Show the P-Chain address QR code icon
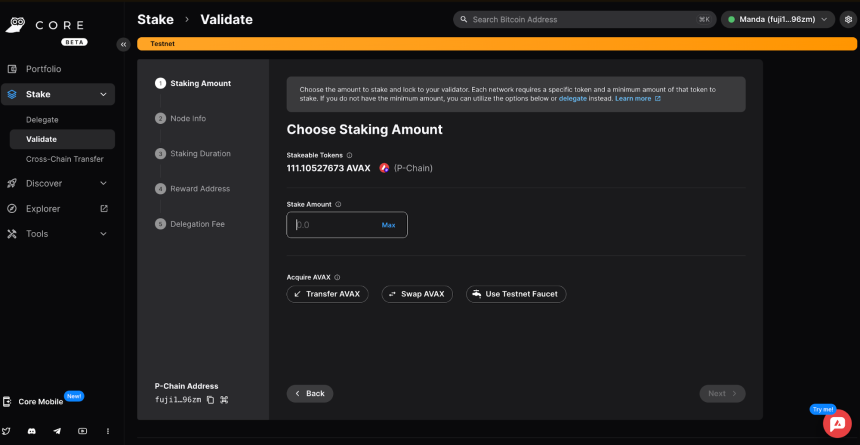The height and width of the screenshot is (445, 860). (224, 400)
